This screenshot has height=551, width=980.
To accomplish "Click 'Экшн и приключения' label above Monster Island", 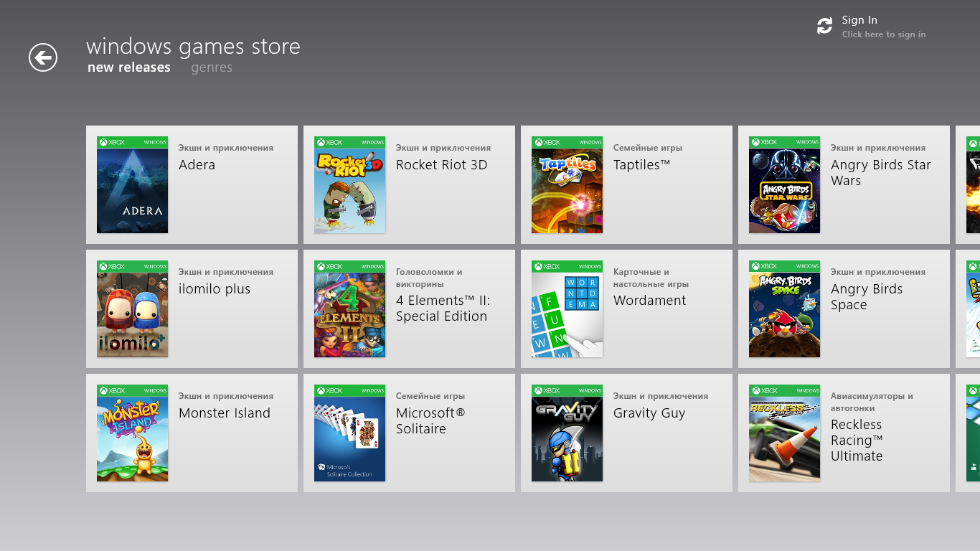I will coord(226,396).
